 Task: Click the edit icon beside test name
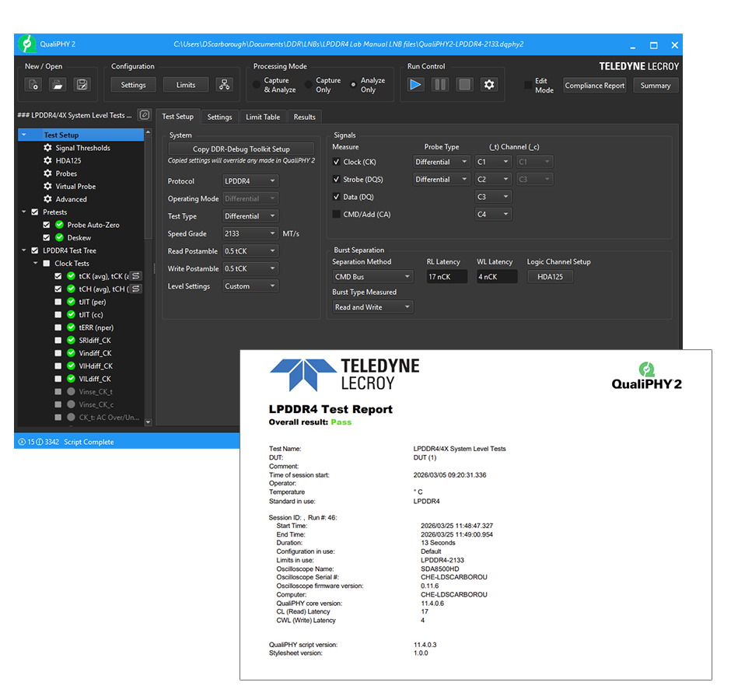point(144,115)
